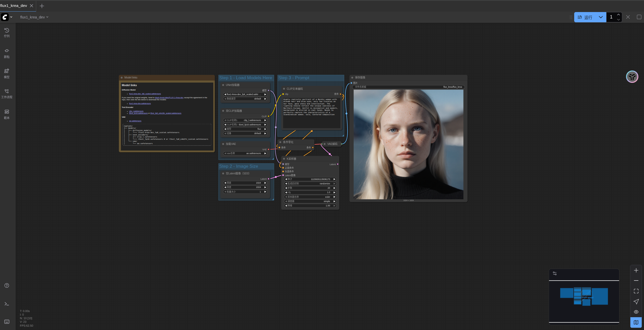This screenshot has width=644, height=330.
Task: Open the node library sidebar panel
Action: (x=7, y=53)
